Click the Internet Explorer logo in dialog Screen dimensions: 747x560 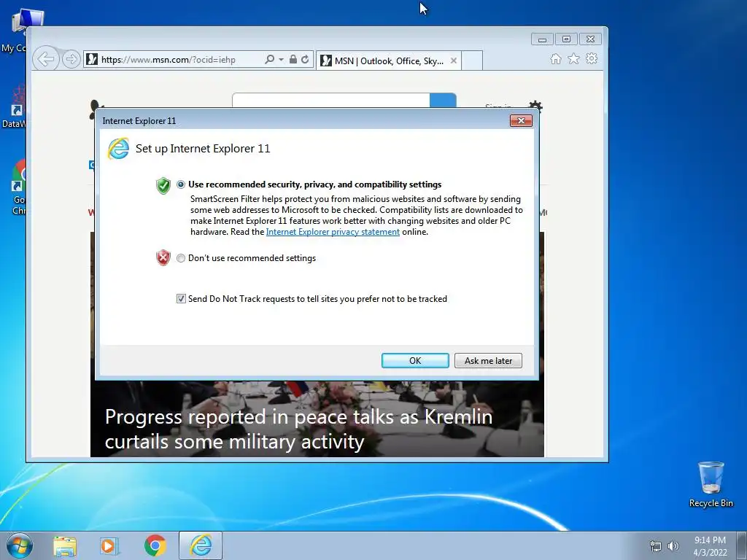click(119, 149)
